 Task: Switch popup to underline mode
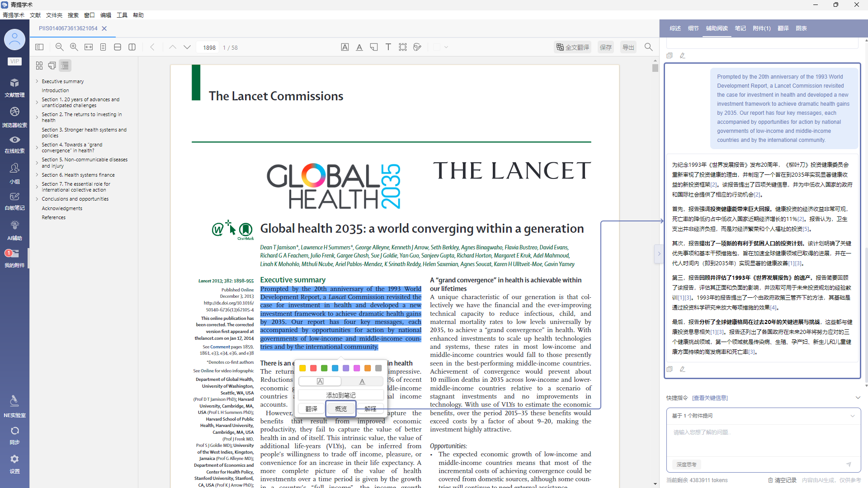pos(362,381)
